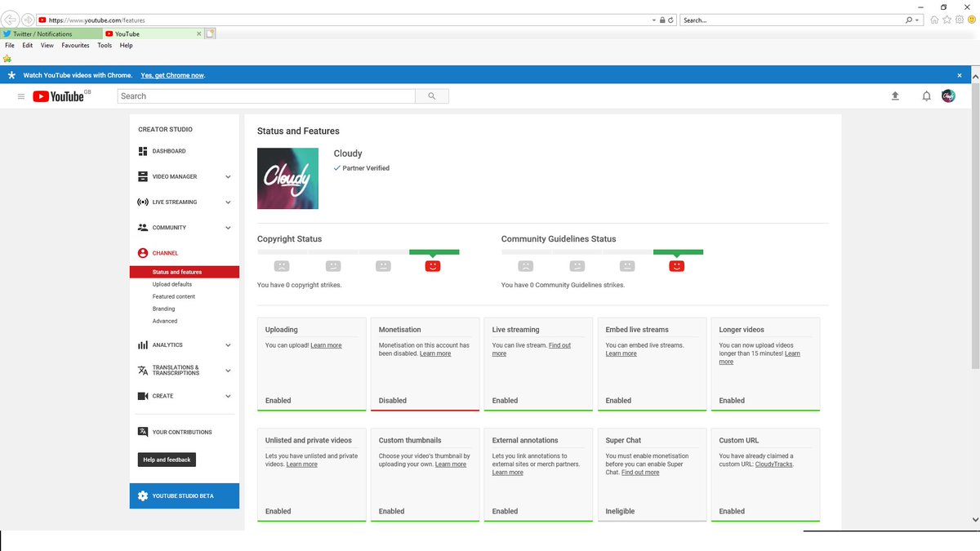Click the browser back arrow
Viewport: 980px width, 551px height.
coord(11,20)
